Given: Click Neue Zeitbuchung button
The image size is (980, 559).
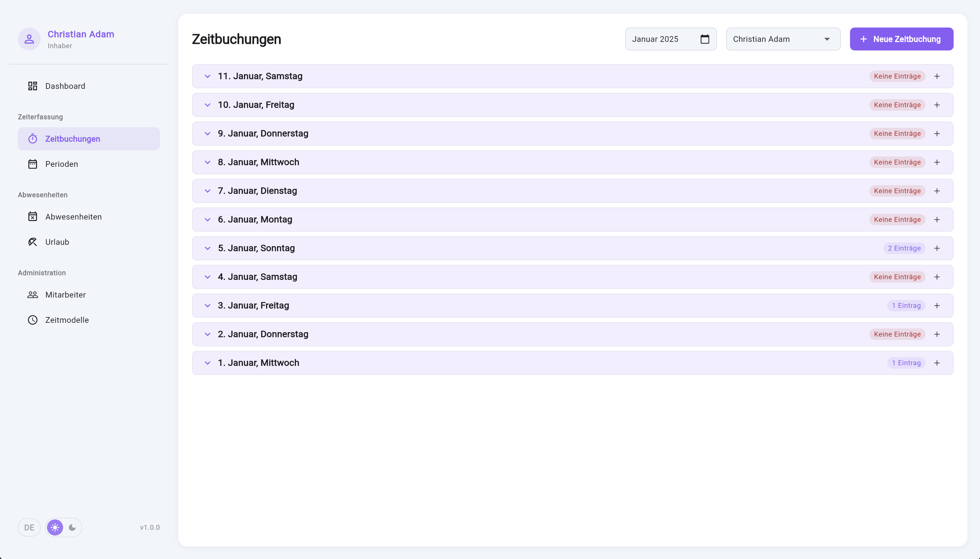Looking at the screenshot, I should tap(901, 39).
